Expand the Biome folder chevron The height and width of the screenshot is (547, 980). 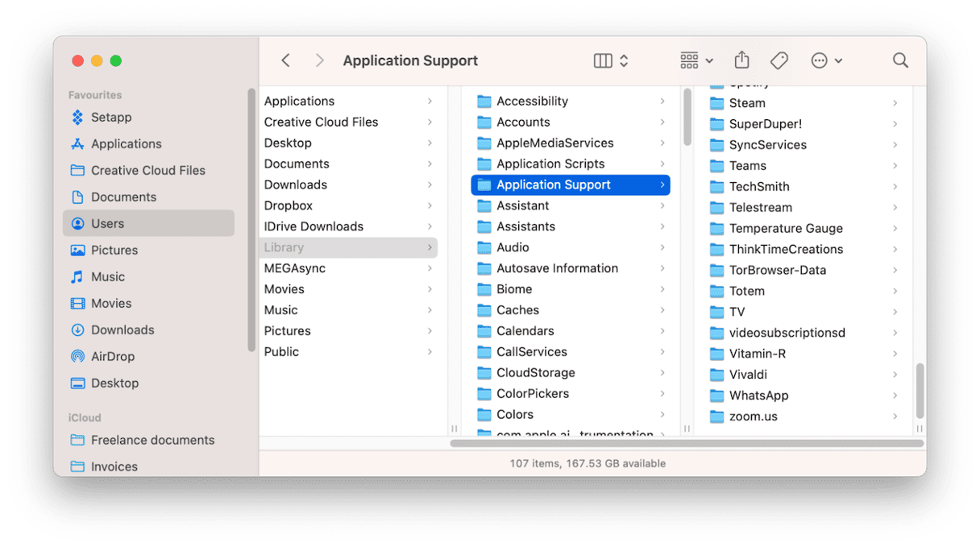pos(662,289)
